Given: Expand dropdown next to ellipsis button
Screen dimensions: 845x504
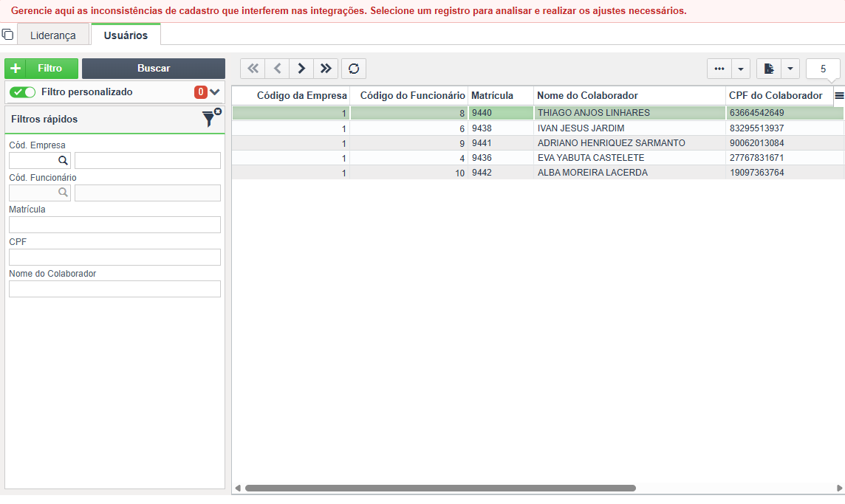Looking at the screenshot, I should [x=740, y=69].
